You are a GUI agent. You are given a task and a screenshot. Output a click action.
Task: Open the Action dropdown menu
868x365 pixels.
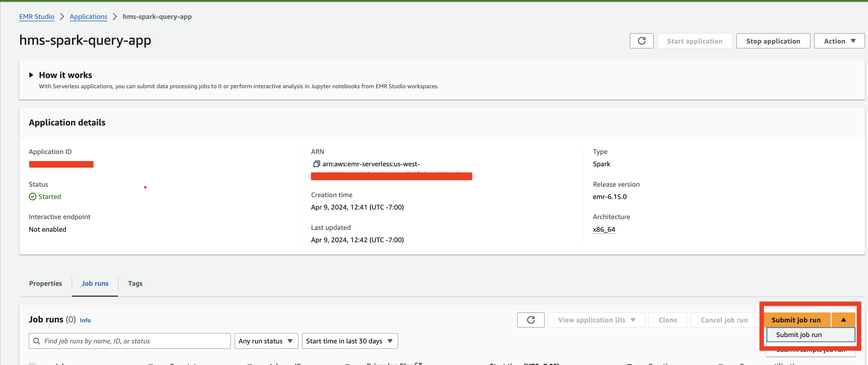pos(839,41)
